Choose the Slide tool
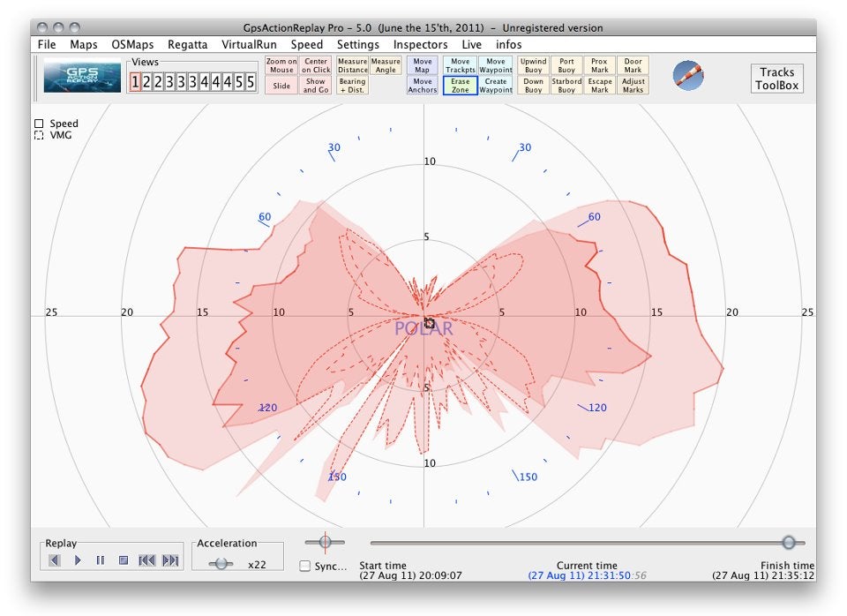The height and width of the screenshot is (616, 847). 281,86
